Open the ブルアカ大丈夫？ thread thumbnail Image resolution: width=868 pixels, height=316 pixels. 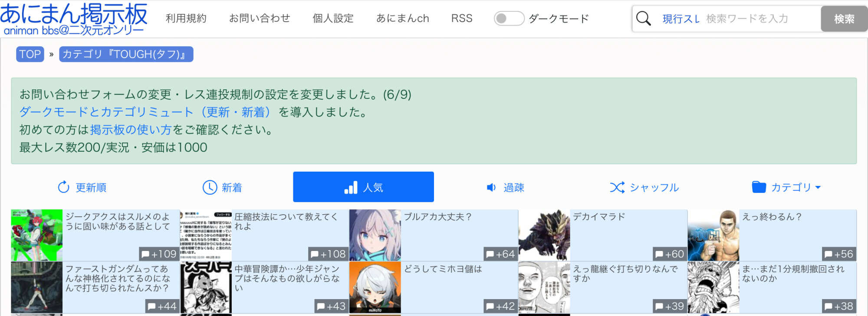click(375, 235)
